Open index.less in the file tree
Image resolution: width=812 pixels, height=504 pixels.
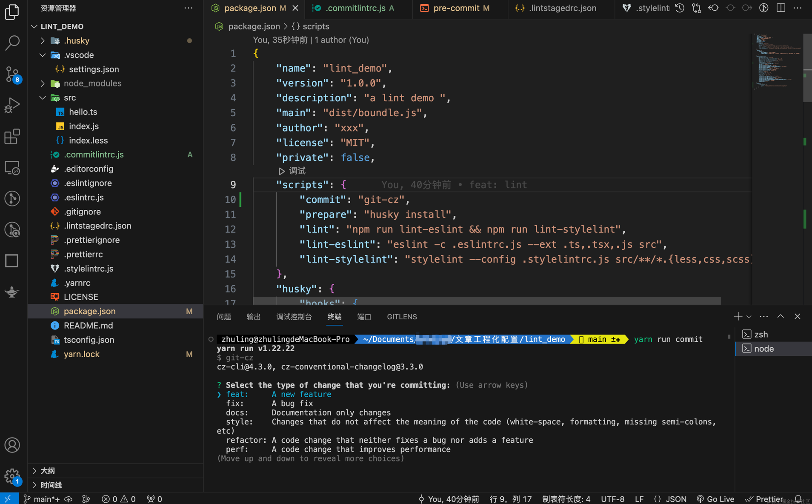coord(115,140)
